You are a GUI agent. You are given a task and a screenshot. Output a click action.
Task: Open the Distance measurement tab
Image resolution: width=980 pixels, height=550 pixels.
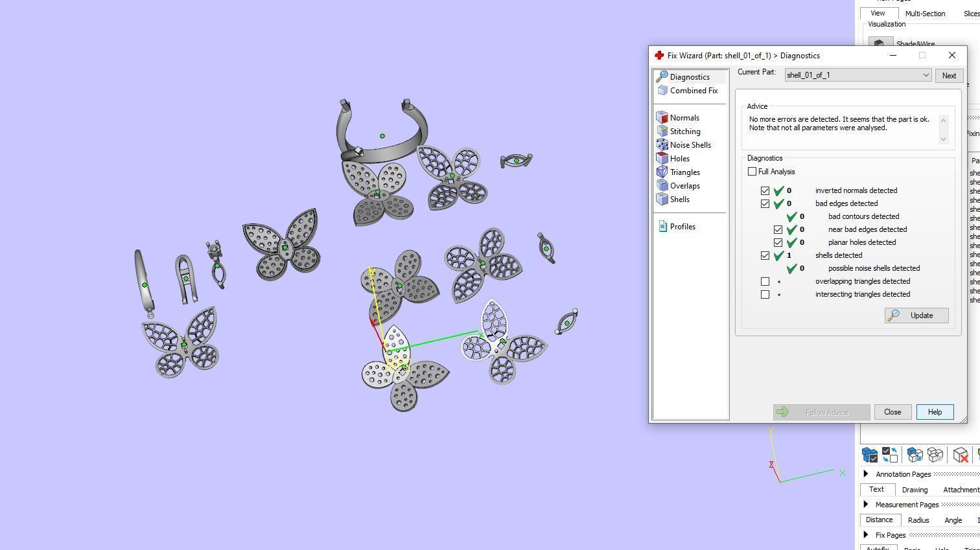[x=879, y=520]
